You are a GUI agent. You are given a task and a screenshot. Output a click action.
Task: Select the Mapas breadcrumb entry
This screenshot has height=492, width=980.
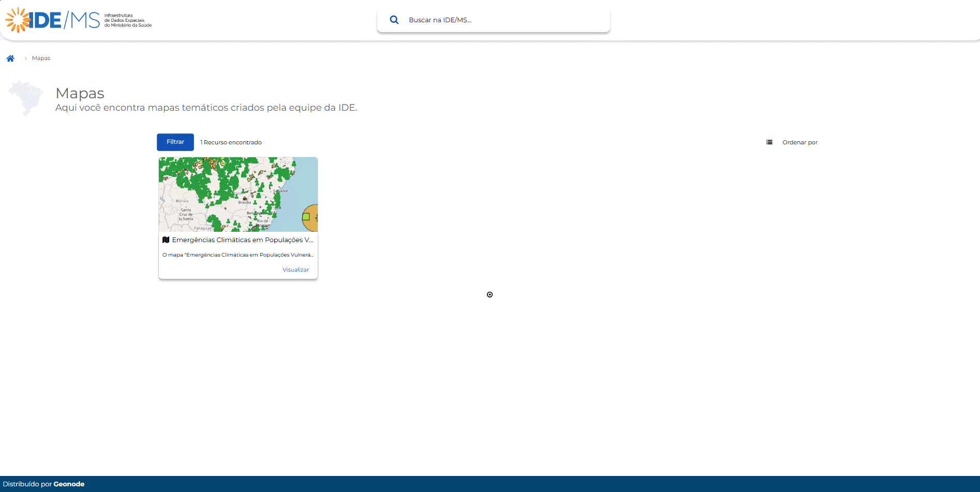coord(41,58)
